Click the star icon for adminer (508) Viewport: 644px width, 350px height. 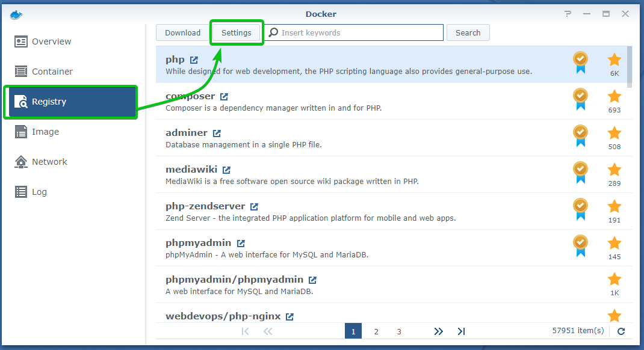coord(615,133)
